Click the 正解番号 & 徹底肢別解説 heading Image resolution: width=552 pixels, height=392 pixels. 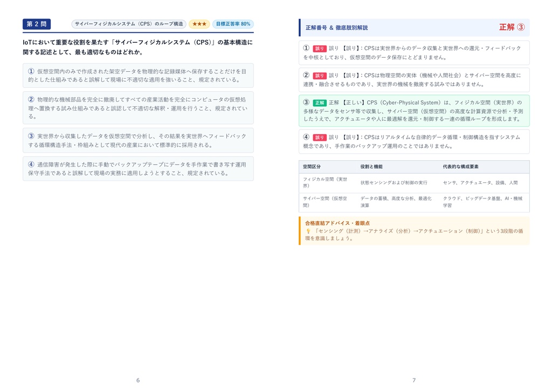(x=336, y=27)
